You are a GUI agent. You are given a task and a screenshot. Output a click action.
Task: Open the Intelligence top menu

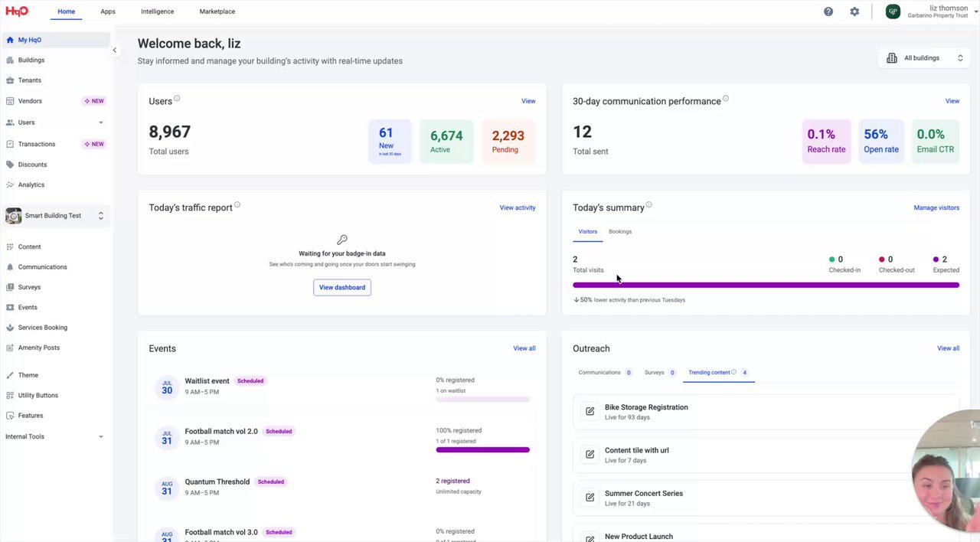coord(157,11)
